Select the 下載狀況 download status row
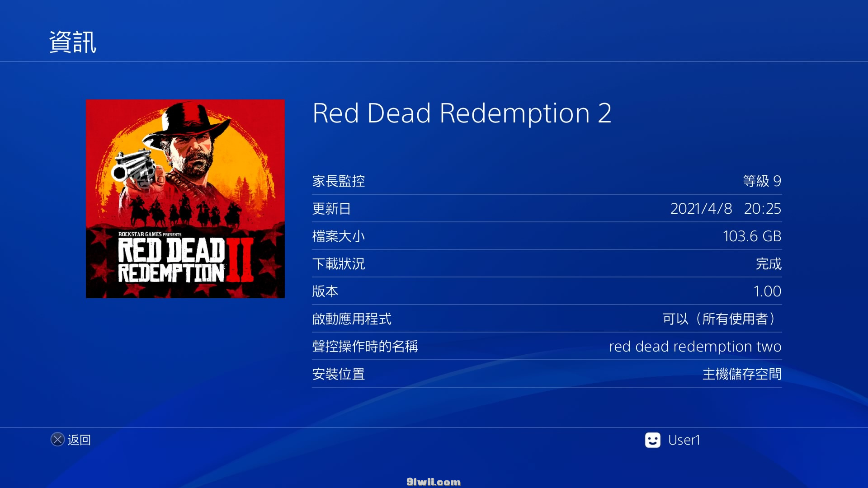This screenshot has height=488, width=868. 547,264
